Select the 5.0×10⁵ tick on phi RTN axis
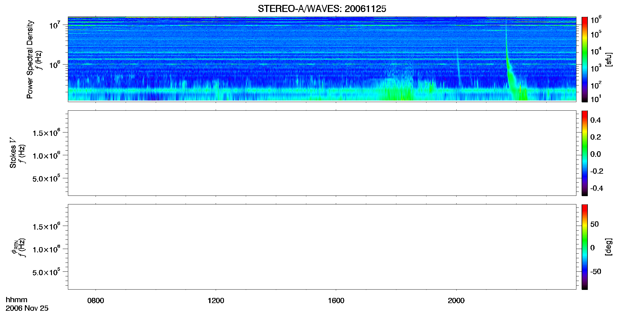 [x=46, y=272]
